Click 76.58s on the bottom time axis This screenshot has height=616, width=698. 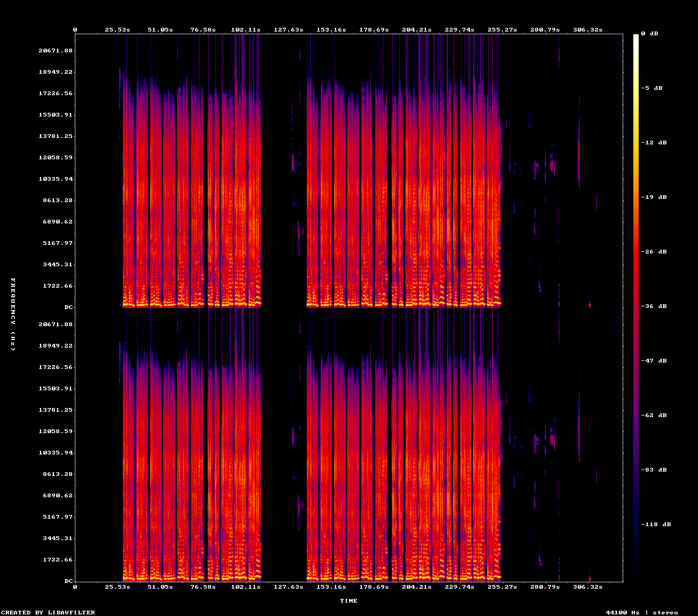[x=203, y=587]
